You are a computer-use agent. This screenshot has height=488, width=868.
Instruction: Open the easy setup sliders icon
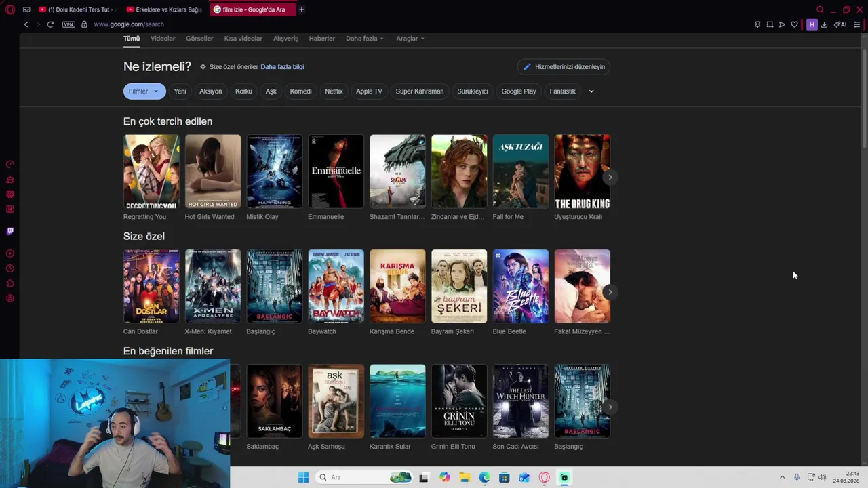[856, 24]
